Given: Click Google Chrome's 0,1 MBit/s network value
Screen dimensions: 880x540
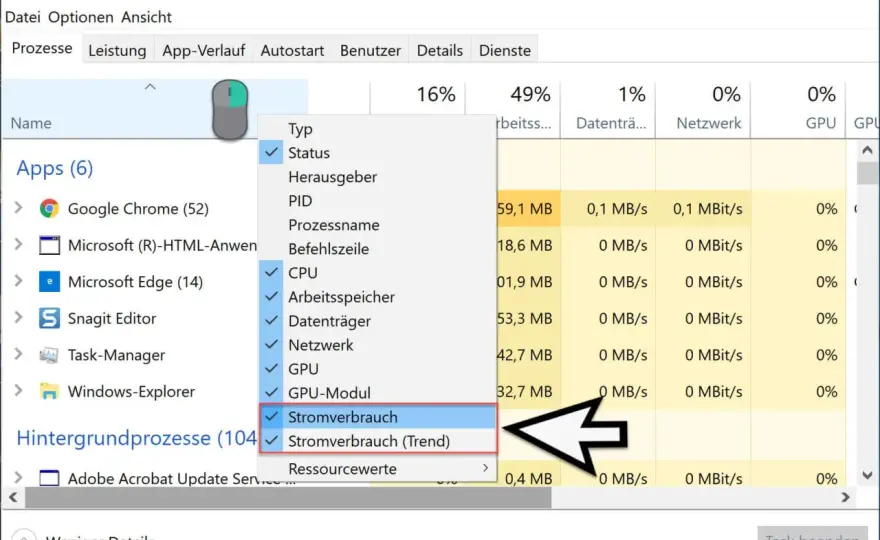Looking at the screenshot, I should tap(708, 209).
